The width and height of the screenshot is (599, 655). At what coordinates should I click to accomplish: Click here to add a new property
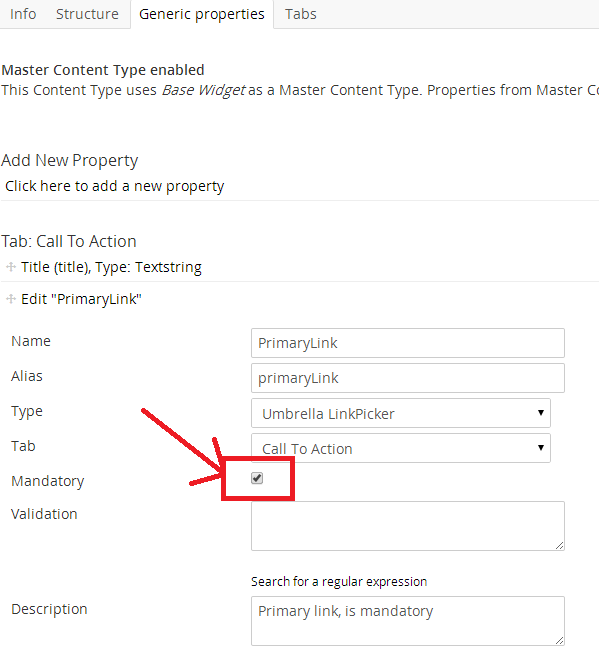click(114, 186)
